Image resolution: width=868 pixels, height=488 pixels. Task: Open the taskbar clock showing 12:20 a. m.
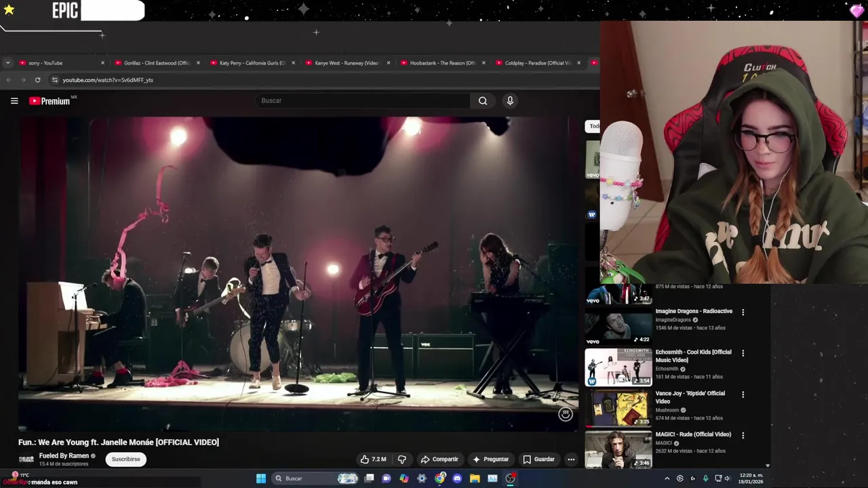pos(751,479)
